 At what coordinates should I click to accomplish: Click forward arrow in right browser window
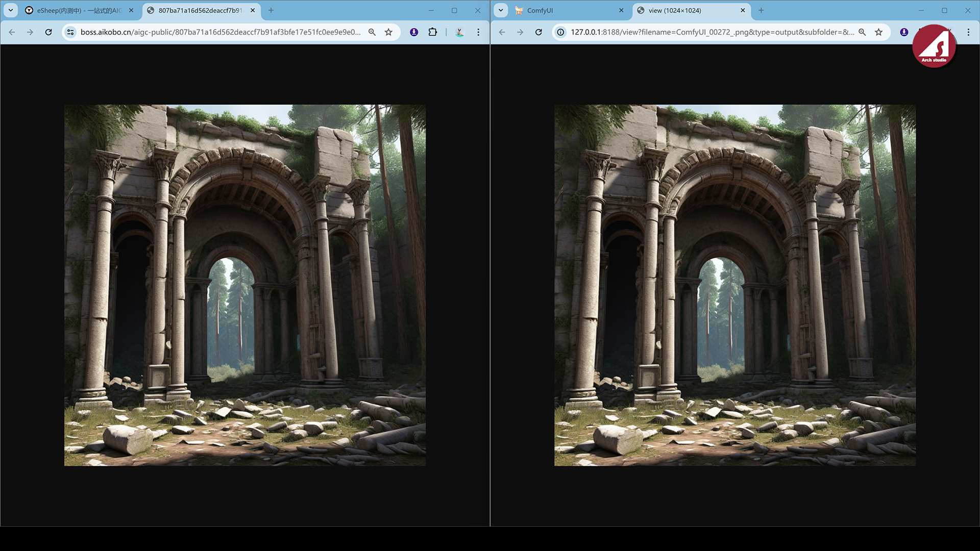point(520,32)
